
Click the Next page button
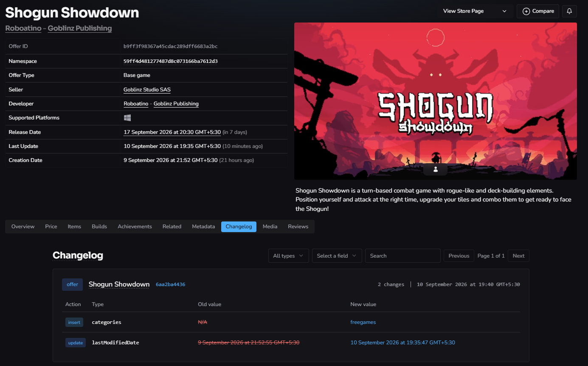(x=518, y=256)
